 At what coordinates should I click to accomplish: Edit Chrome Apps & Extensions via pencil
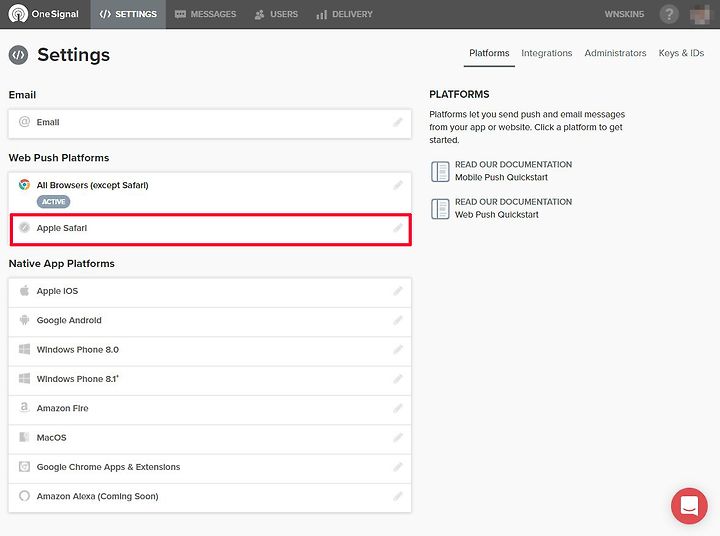pos(398,467)
